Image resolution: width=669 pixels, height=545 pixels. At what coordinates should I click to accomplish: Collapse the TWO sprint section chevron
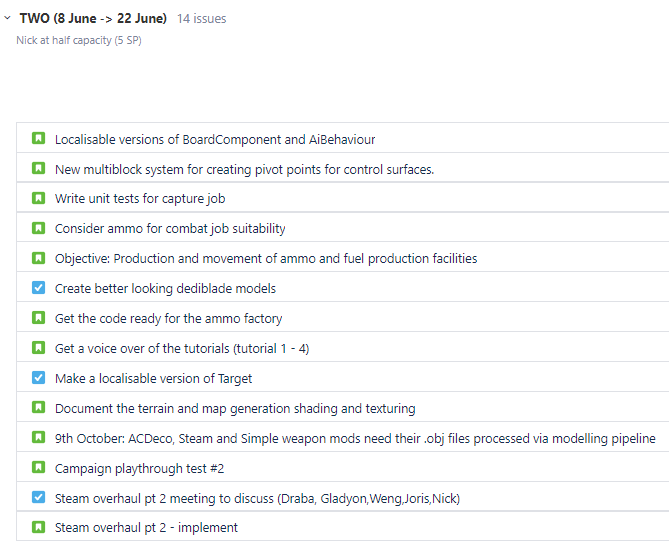8,18
